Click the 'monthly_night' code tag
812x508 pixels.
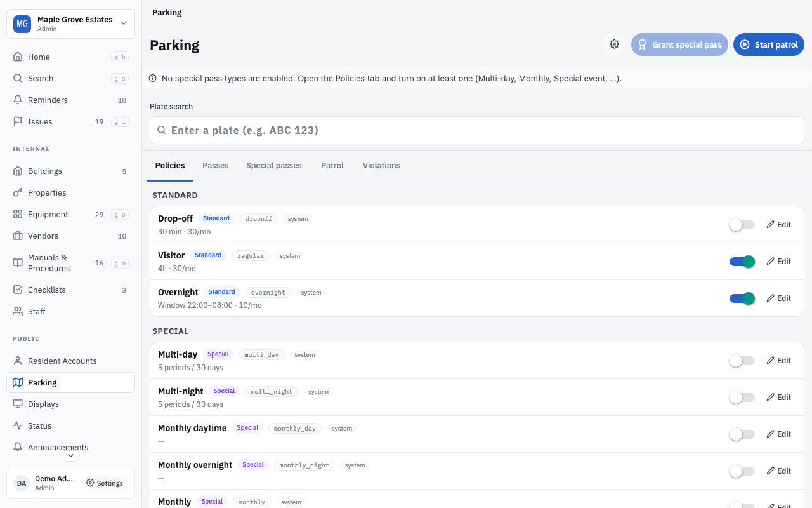[304, 465]
